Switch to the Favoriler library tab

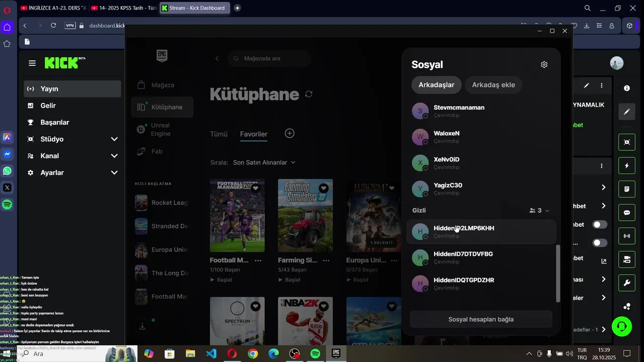[254, 134]
